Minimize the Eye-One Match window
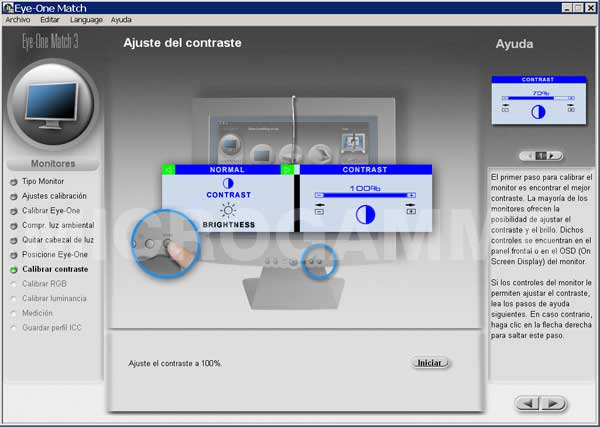Screen dimensions: 600x427 [567, 8]
